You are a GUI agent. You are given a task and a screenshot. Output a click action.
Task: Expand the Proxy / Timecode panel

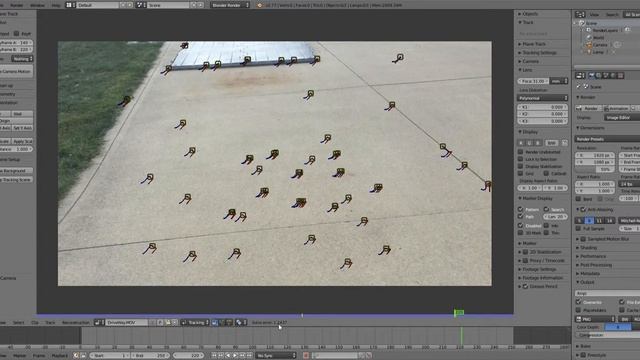click(542, 260)
